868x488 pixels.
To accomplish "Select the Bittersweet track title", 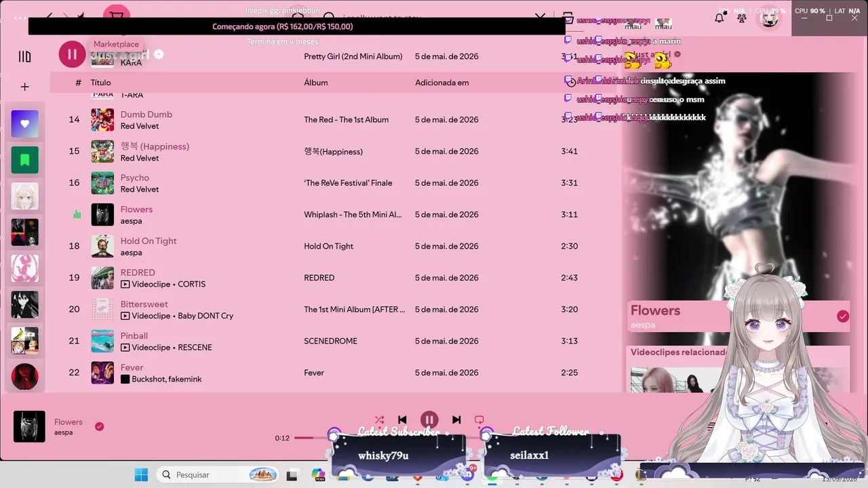I will point(144,304).
